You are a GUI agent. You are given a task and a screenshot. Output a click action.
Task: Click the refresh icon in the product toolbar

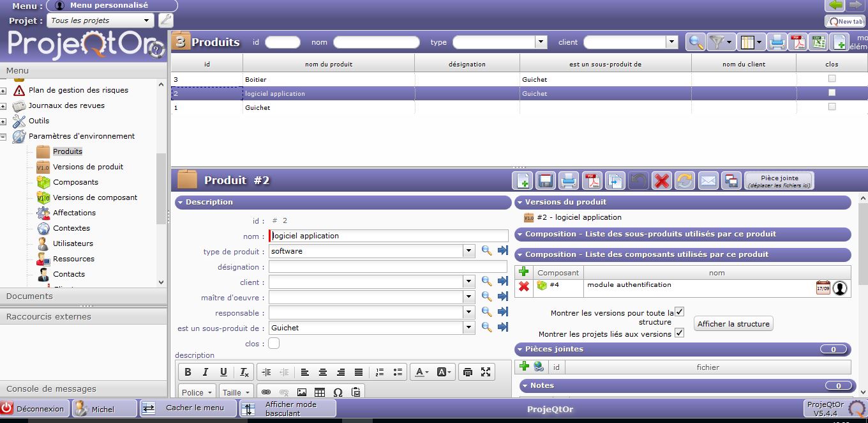click(685, 181)
